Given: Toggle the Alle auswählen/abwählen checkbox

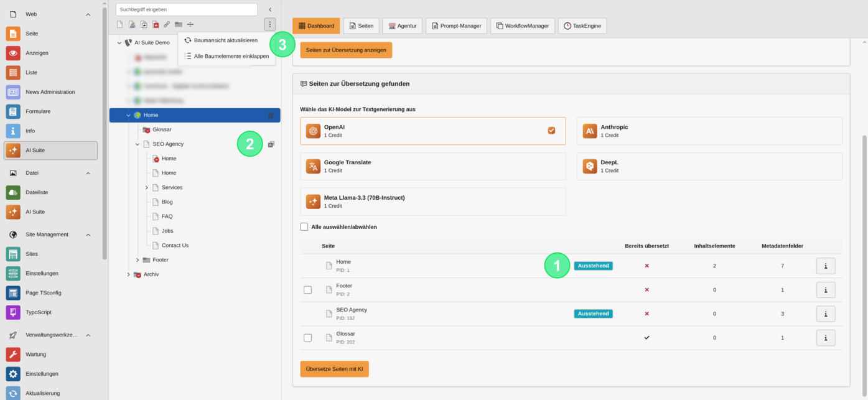Looking at the screenshot, I should pyautogui.click(x=304, y=227).
